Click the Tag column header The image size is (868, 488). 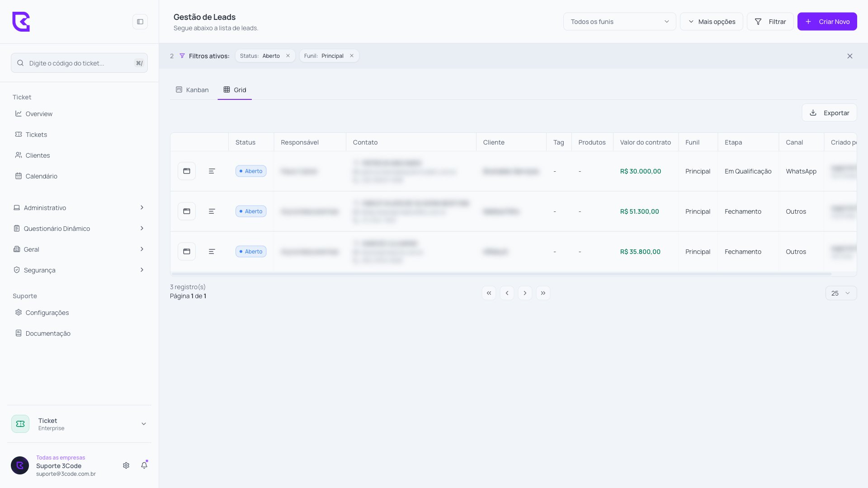tap(559, 142)
